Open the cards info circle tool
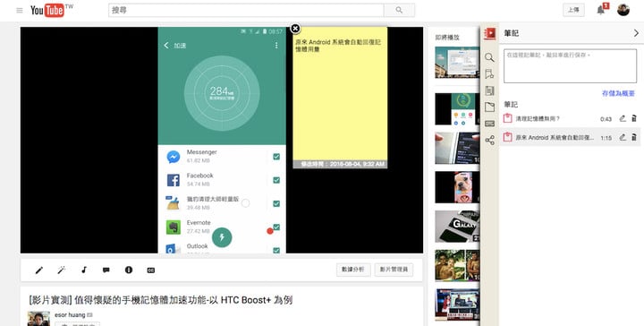Image resolution: width=644 pixels, height=326 pixels. [129, 270]
